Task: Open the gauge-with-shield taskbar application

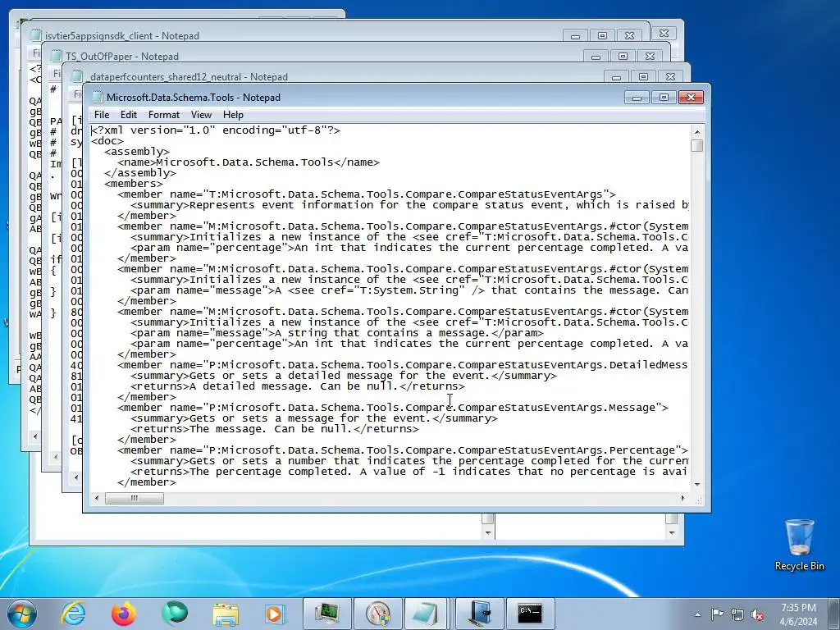Action: pos(377,614)
